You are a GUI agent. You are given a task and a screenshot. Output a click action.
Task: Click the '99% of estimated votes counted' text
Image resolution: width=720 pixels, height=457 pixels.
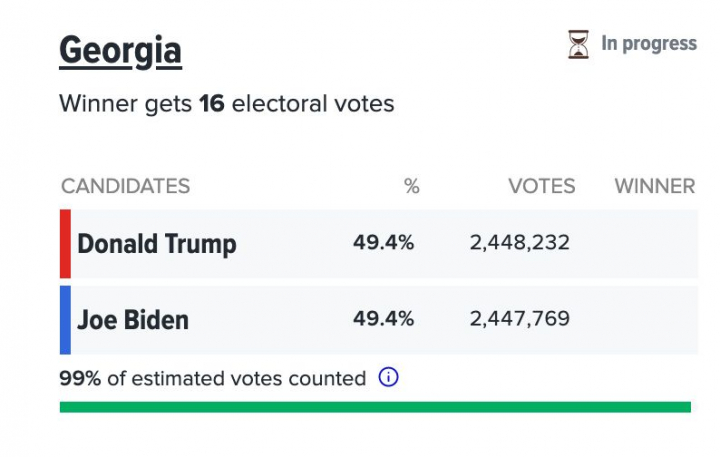point(213,379)
